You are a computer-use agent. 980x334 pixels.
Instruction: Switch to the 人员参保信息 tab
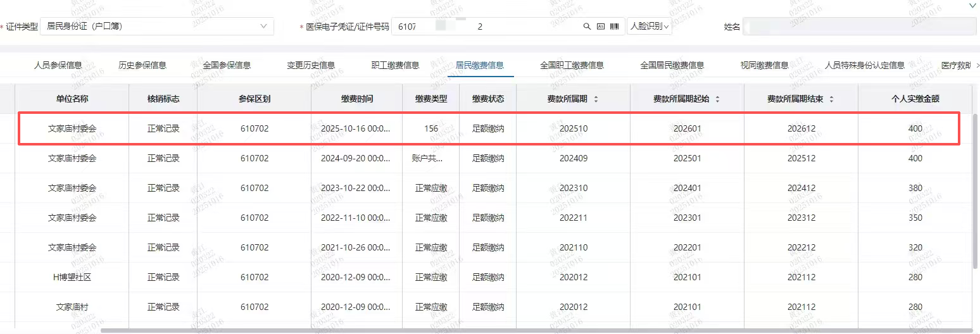(58, 65)
